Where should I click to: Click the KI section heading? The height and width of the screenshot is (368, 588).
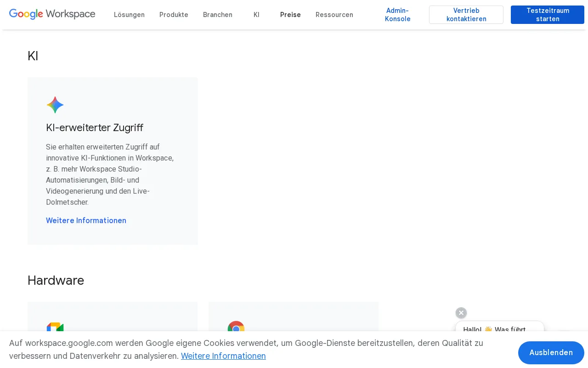click(x=33, y=56)
